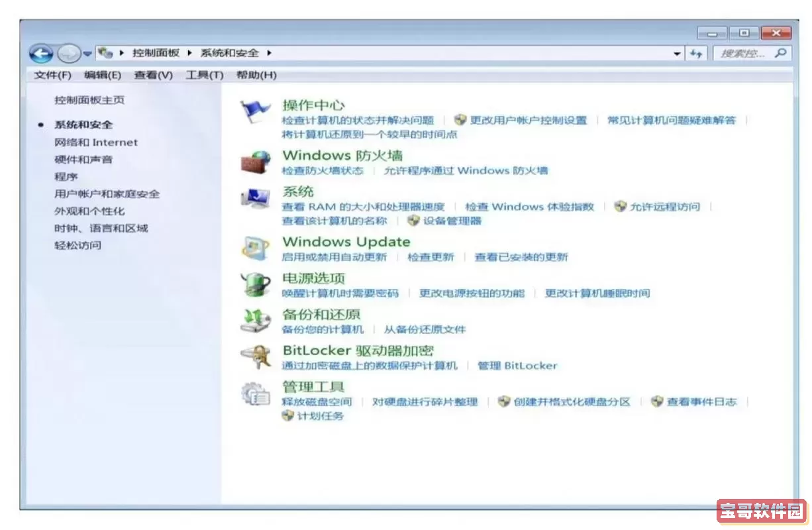Click 检查更新 link

pyautogui.click(x=431, y=257)
